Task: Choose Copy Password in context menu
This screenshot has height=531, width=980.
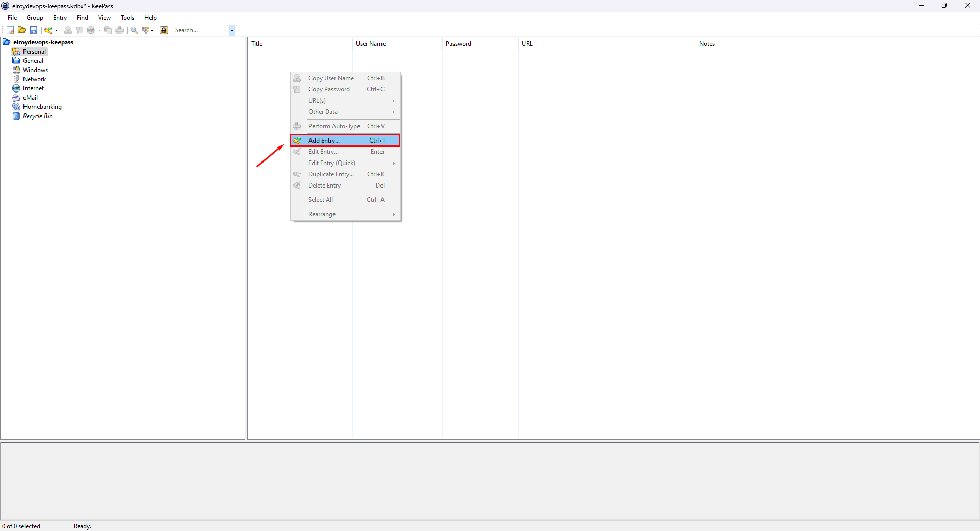Action: pos(345,89)
